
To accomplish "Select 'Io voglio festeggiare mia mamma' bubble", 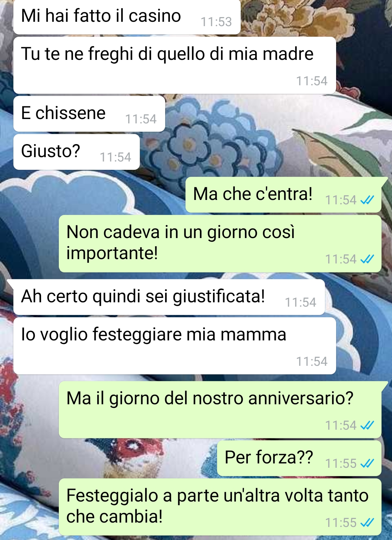I will coord(175,346).
